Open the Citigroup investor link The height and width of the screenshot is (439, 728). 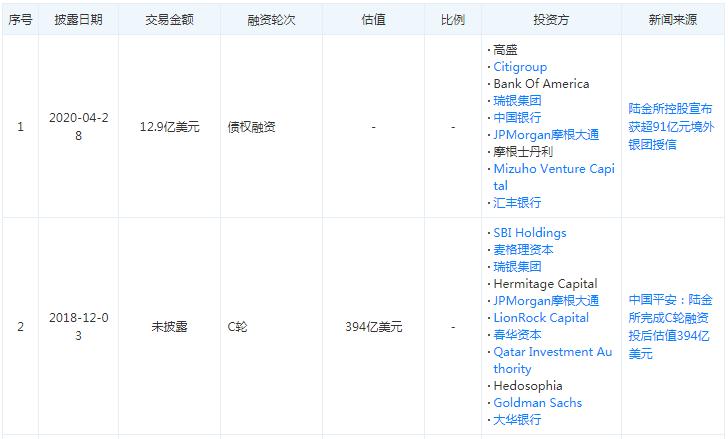[x=520, y=67]
